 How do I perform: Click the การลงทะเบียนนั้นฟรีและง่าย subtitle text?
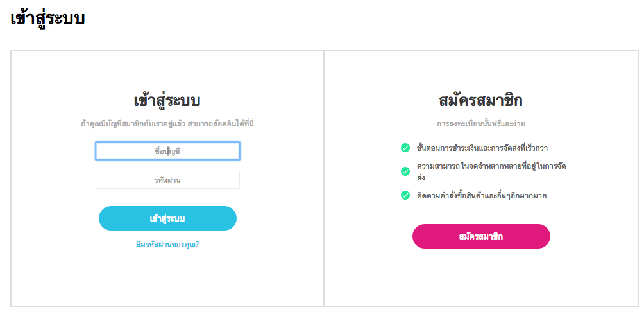click(480, 123)
